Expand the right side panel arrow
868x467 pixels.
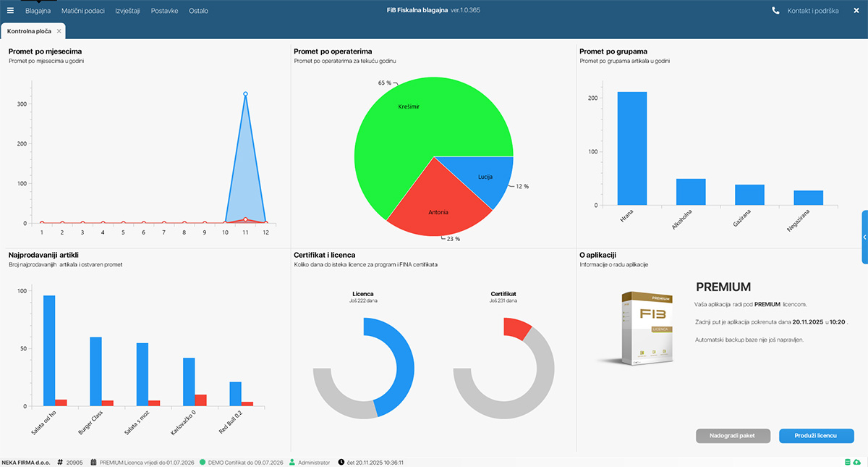pos(864,237)
